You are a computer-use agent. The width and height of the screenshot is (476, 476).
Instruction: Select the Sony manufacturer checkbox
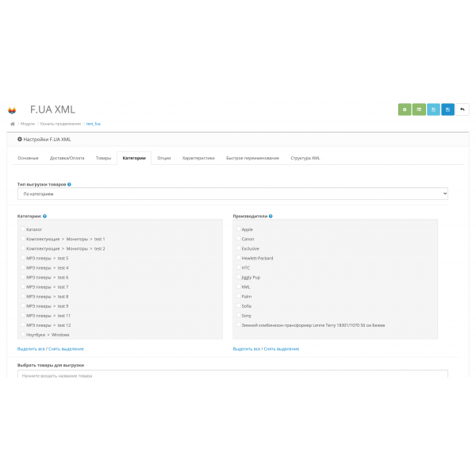[239, 315]
